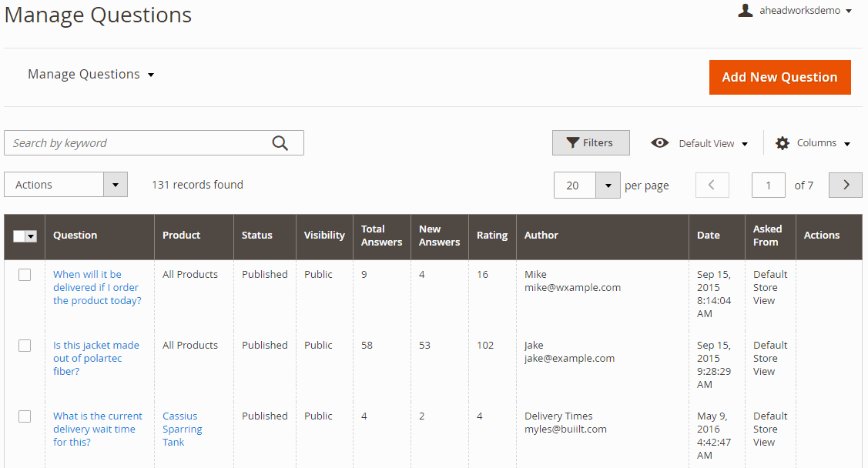Check the row for Mike's delivery question

(25, 275)
